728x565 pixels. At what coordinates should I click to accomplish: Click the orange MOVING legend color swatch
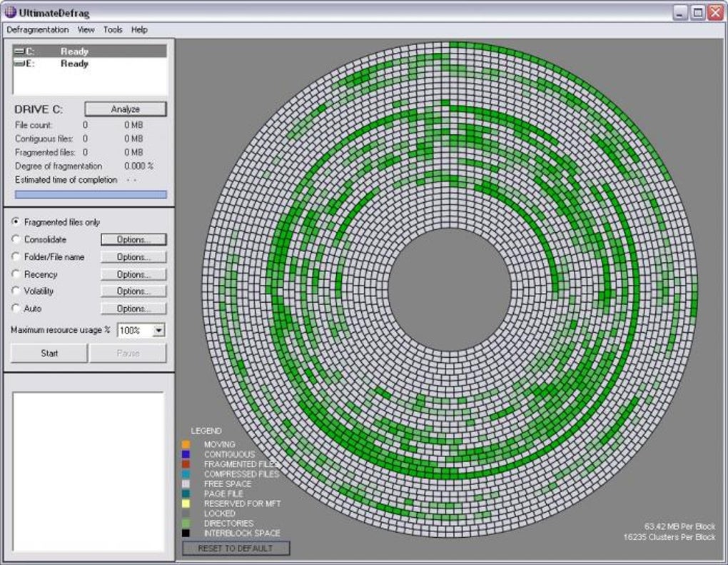186,444
